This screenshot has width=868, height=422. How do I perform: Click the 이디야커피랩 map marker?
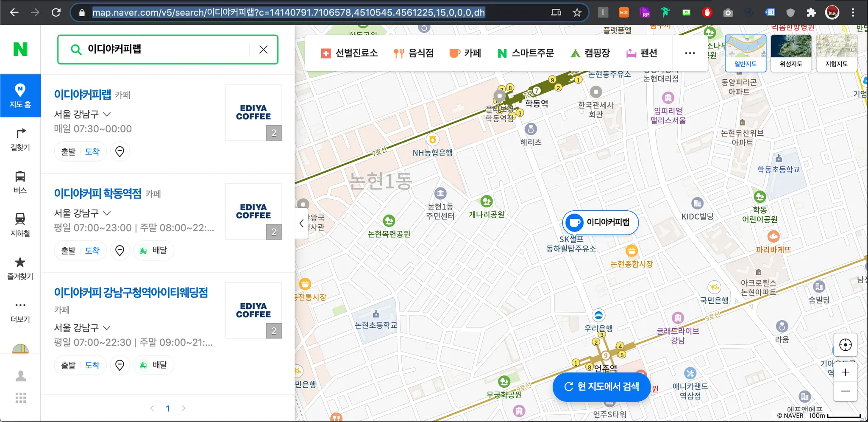600,223
